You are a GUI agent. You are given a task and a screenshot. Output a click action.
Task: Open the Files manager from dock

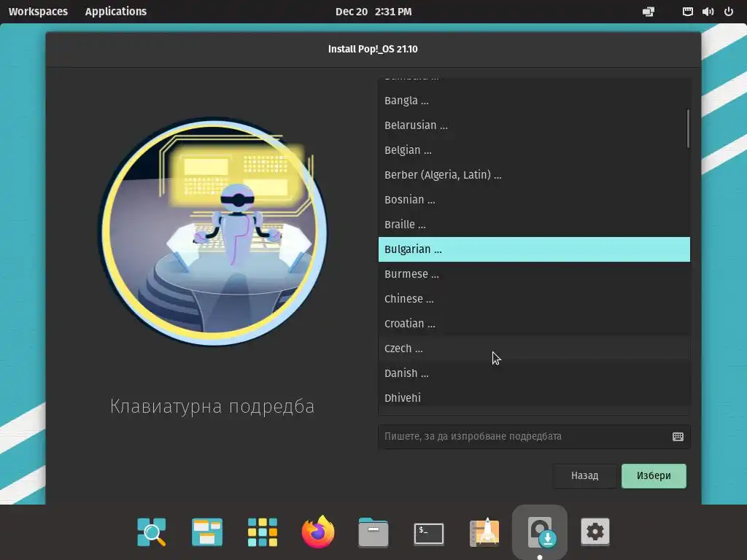click(373, 532)
